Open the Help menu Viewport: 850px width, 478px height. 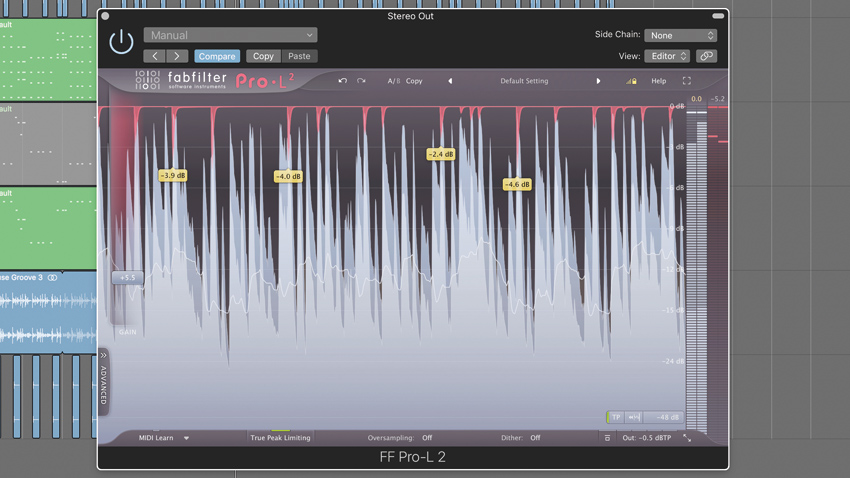pyautogui.click(x=659, y=81)
